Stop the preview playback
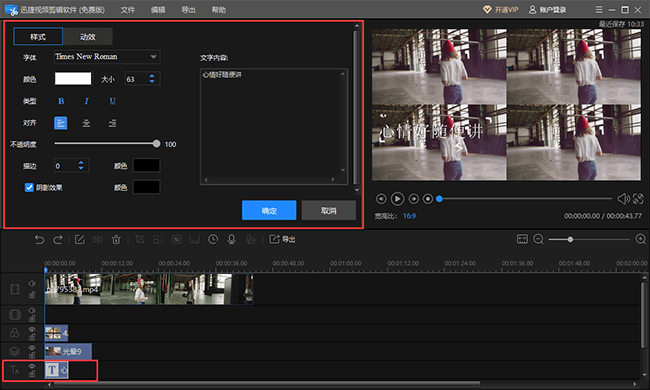 (428, 199)
